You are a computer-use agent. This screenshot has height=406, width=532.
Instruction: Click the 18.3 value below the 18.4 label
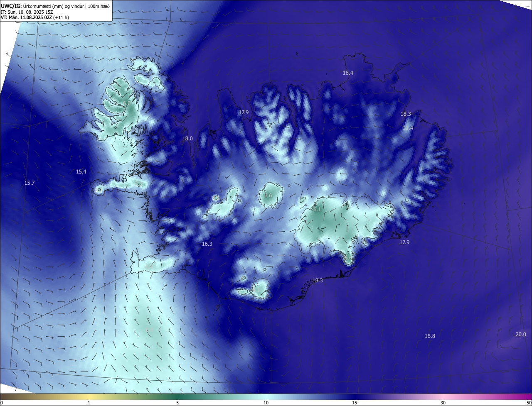click(x=406, y=114)
